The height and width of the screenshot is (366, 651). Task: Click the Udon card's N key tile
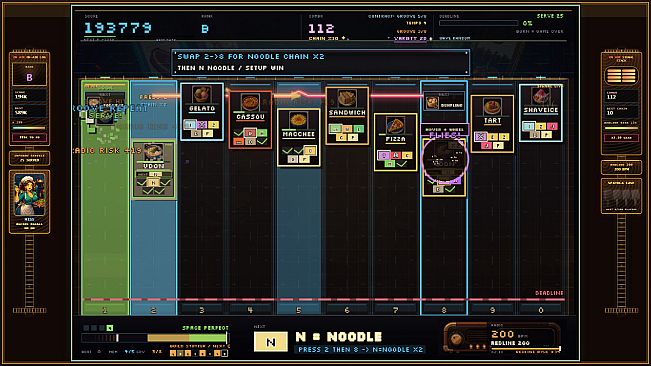[x=153, y=183]
